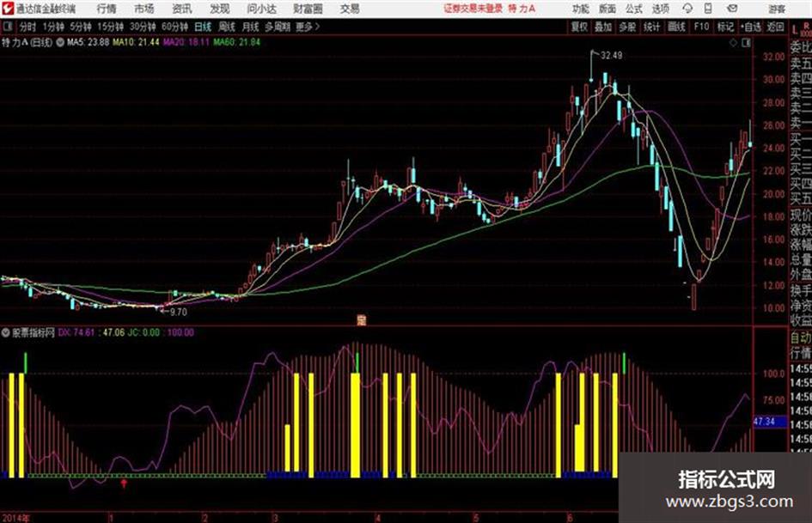Image resolution: width=812 pixels, height=523 pixels.
Task: Click the 统计 statistics button
Action: 652,27
